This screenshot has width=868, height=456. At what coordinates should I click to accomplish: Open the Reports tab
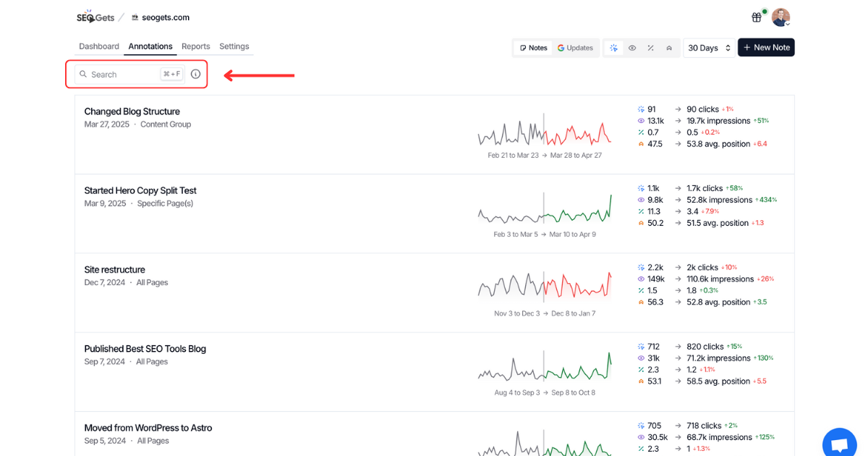point(195,46)
